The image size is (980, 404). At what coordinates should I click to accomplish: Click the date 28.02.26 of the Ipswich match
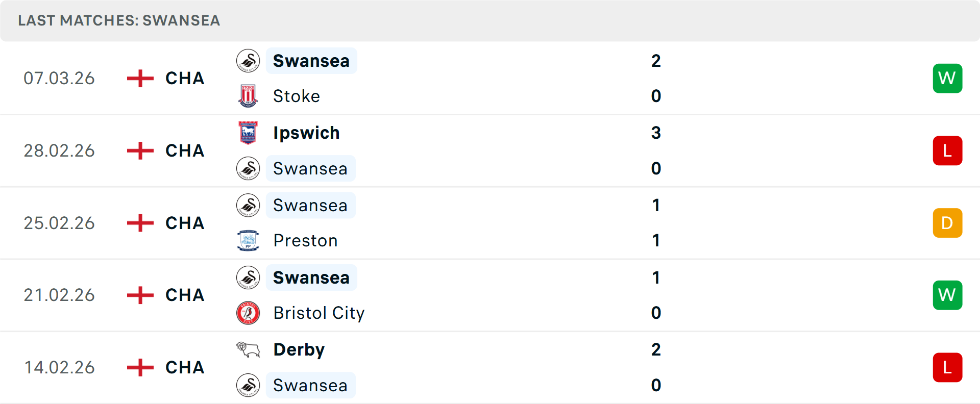tap(59, 150)
